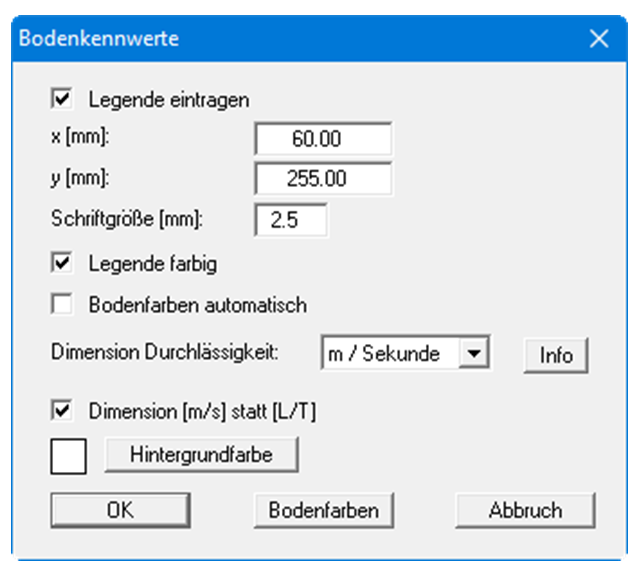
Task: Uncheck the Legende eintragen checkbox
Action: (x=63, y=99)
